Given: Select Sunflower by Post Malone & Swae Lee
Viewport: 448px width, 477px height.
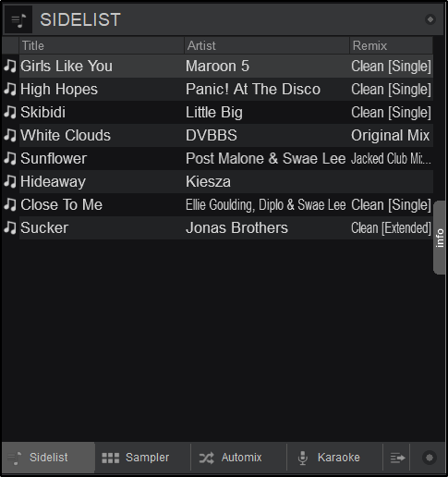Looking at the screenshot, I should click(218, 158).
